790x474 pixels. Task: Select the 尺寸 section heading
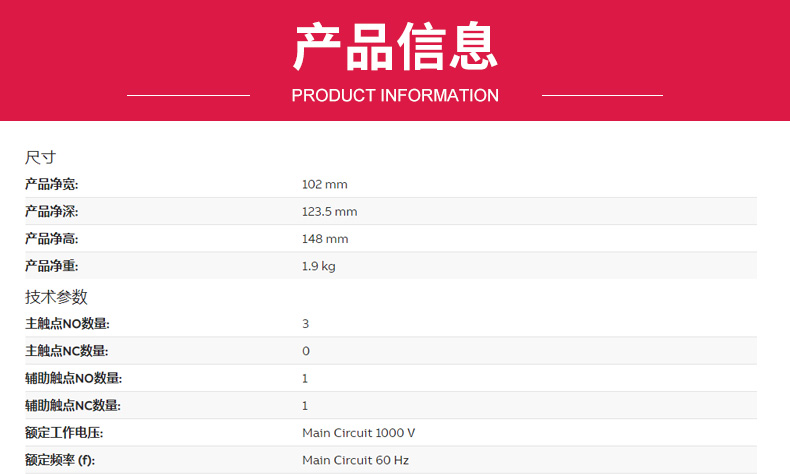point(40,158)
